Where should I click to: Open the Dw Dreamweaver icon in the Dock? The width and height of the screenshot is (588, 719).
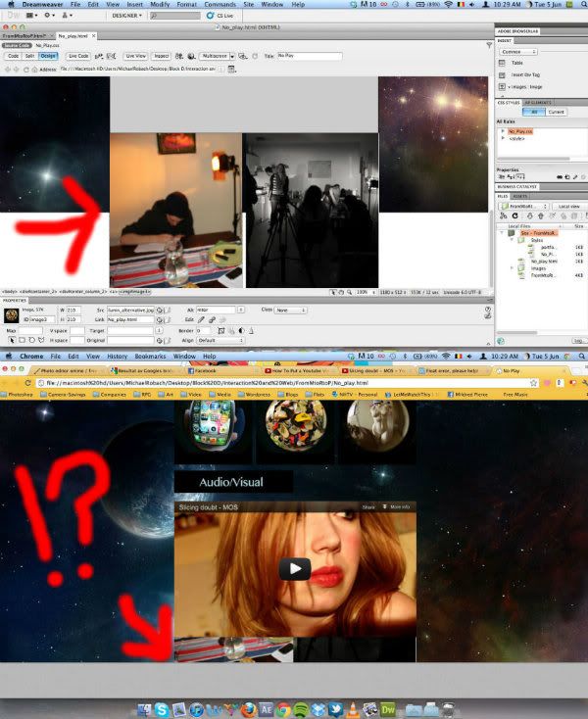(x=388, y=710)
